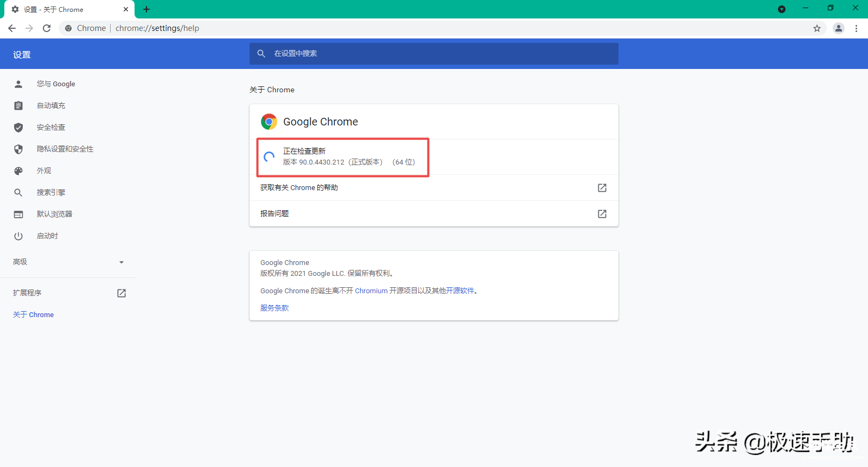Open 隐私设置和安全性 section
Screen dimensions: 868x467
point(65,149)
